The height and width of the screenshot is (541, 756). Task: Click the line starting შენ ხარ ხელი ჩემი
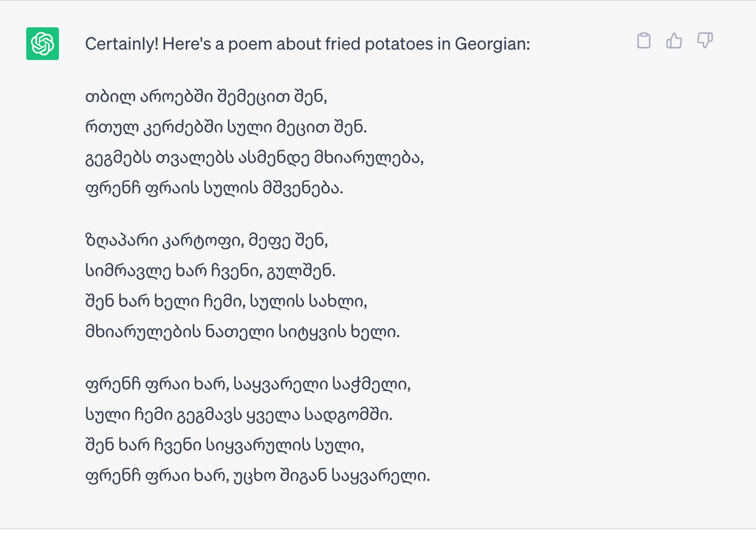click(x=226, y=301)
